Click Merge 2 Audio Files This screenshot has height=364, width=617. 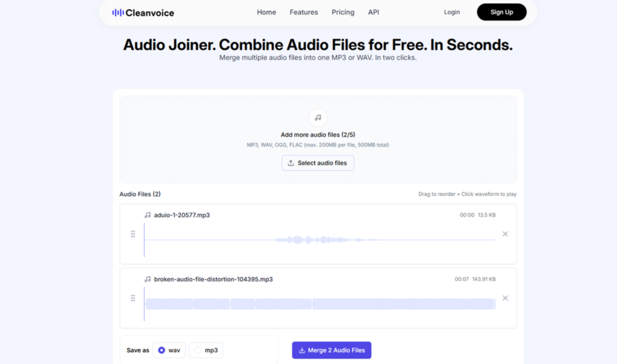pyautogui.click(x=331, y=350)
